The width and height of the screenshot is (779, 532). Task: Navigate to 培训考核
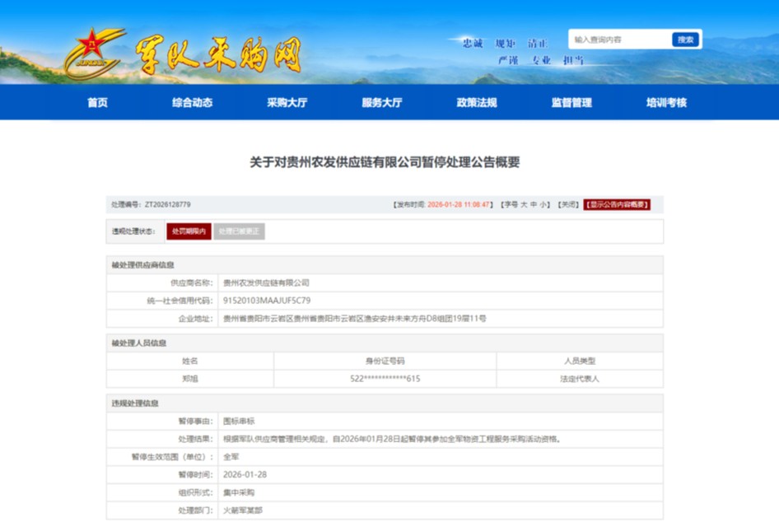666,103
